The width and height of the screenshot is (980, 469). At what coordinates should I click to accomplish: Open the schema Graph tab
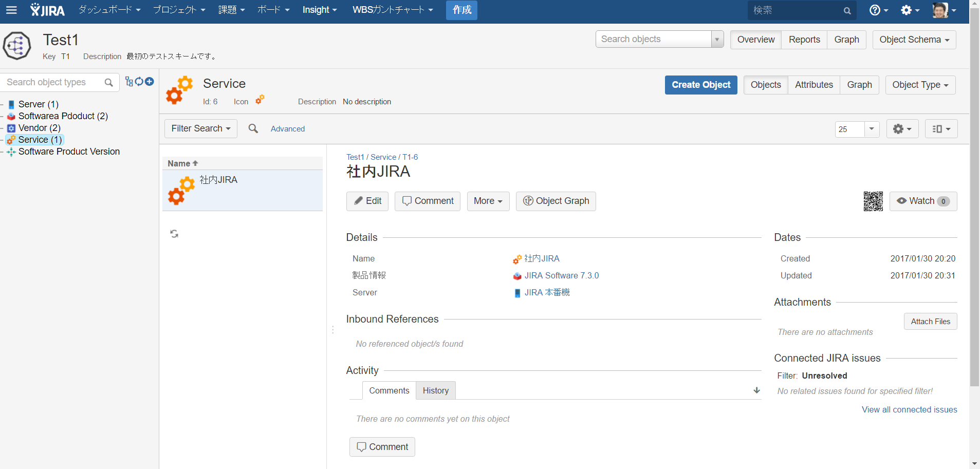pyautogui.click(x=846, y=40)
